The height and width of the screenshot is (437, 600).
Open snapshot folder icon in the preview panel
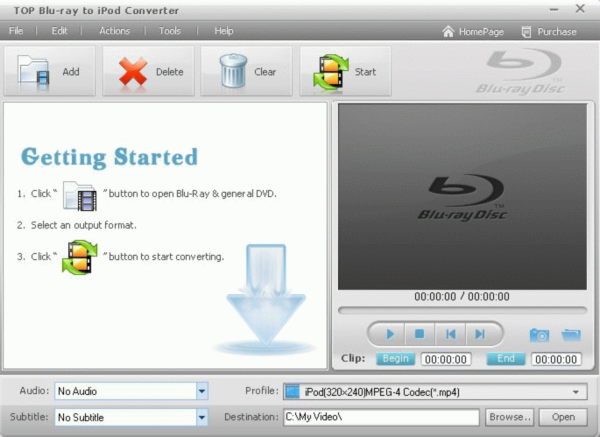pos(571,335)
